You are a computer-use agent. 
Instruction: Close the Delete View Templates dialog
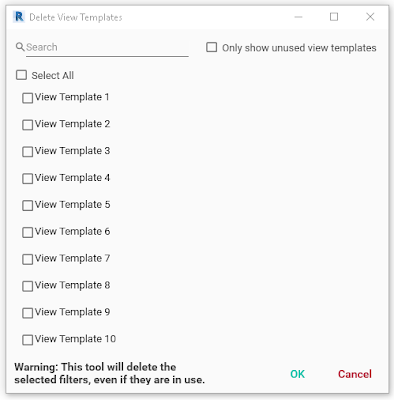[370, 17]
